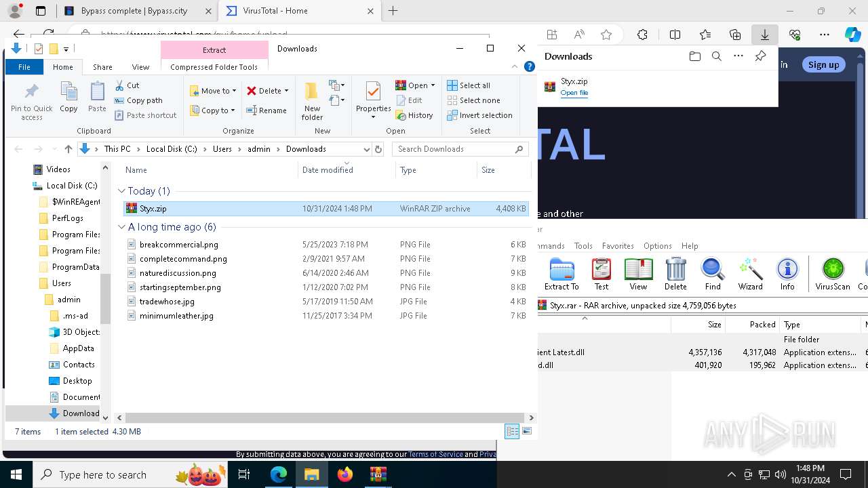The height and width of the screenshot is (488, 868).
Task: Click Rename in the ribbon
Action: (x=266, y=110)
